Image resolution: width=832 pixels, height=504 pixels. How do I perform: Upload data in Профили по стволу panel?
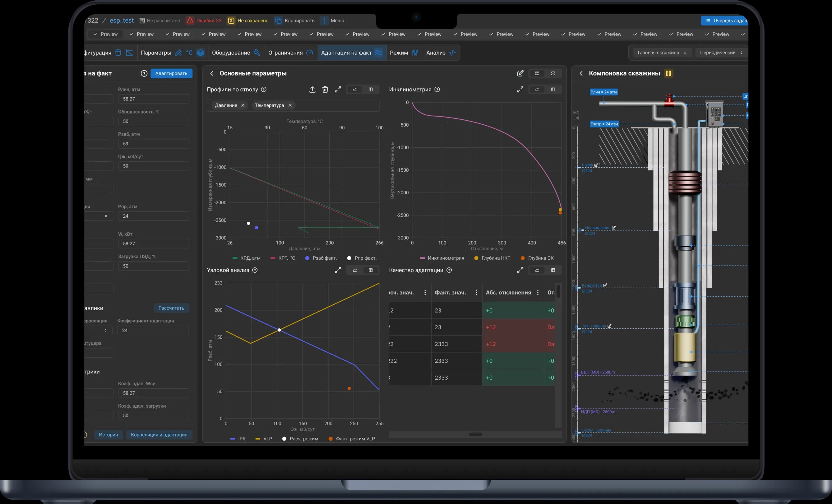point(312,90)
